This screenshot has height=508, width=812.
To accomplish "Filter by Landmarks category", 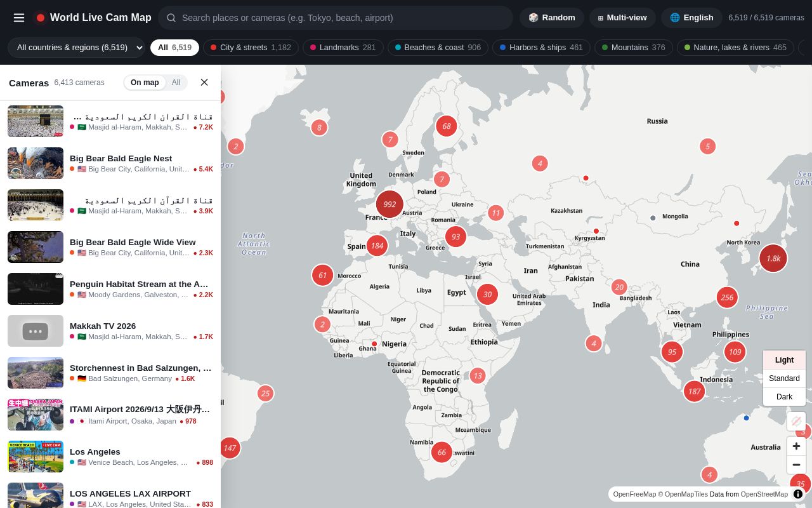I will coord(343,48).
